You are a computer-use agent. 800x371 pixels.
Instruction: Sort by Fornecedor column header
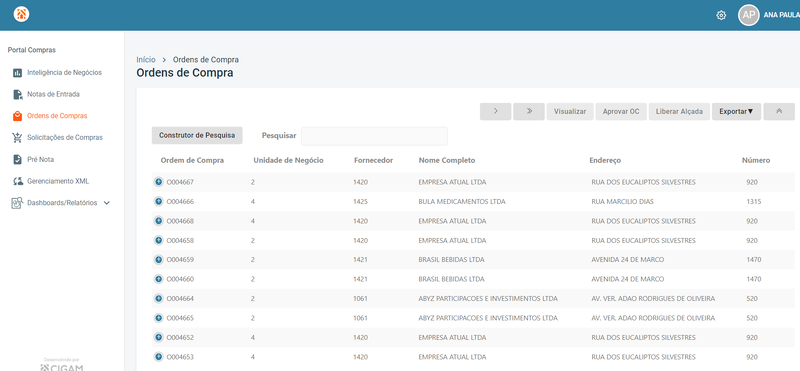point(373,160)
